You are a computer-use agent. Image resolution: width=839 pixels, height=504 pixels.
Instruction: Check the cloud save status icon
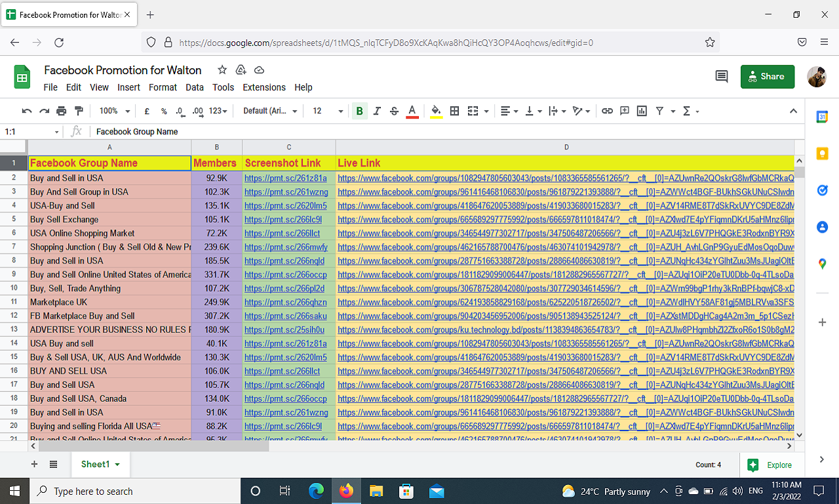259,70
